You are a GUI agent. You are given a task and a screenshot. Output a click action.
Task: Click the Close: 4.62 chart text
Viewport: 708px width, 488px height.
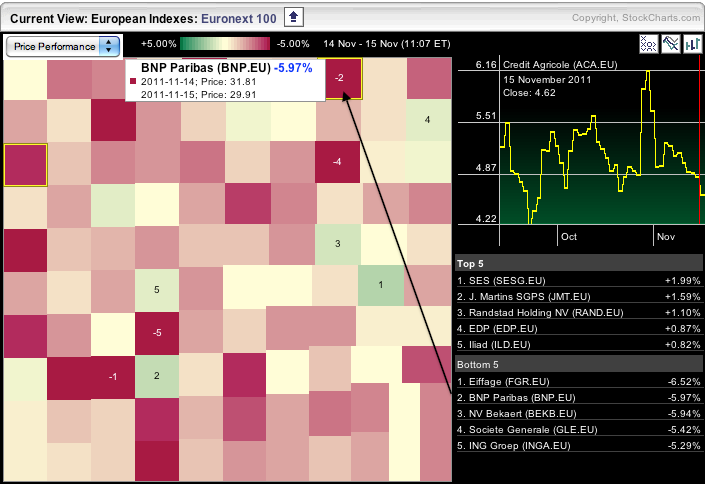(530, 93)
